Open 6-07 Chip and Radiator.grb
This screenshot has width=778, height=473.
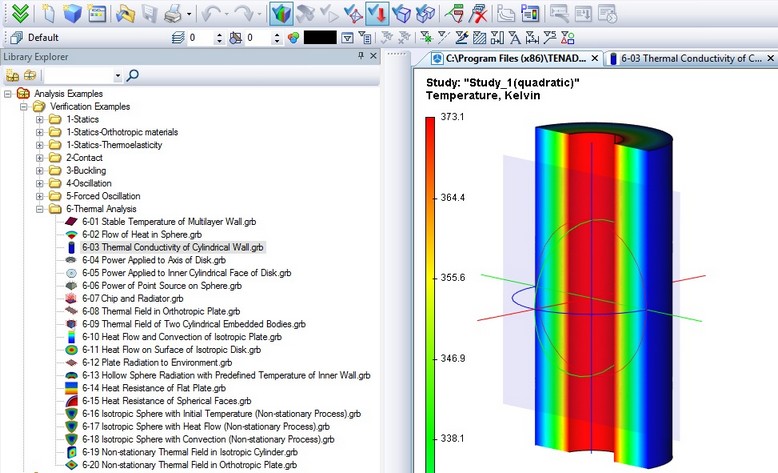[132, 298]
